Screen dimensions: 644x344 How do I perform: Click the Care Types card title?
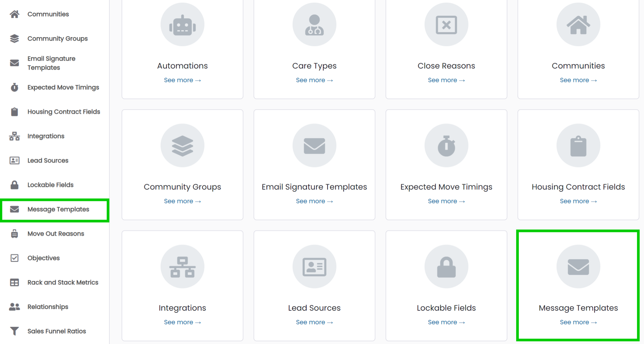[x=314, y=66]
